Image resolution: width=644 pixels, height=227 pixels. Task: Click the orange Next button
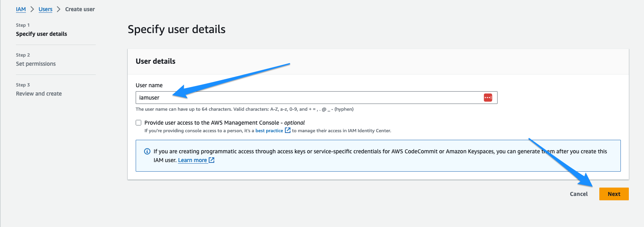(x=614, y=194)
